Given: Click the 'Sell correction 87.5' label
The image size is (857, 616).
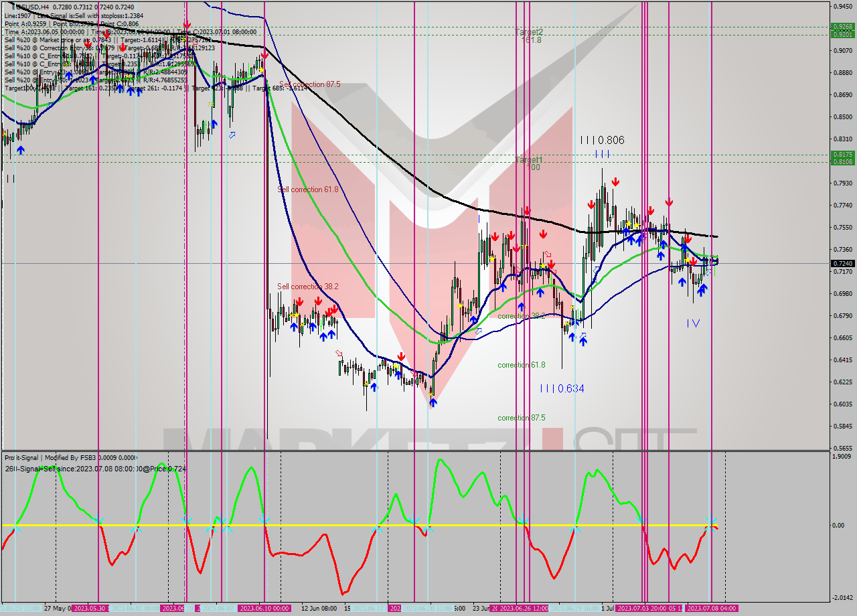Looking at the screenshot, I should pos(310,84).
